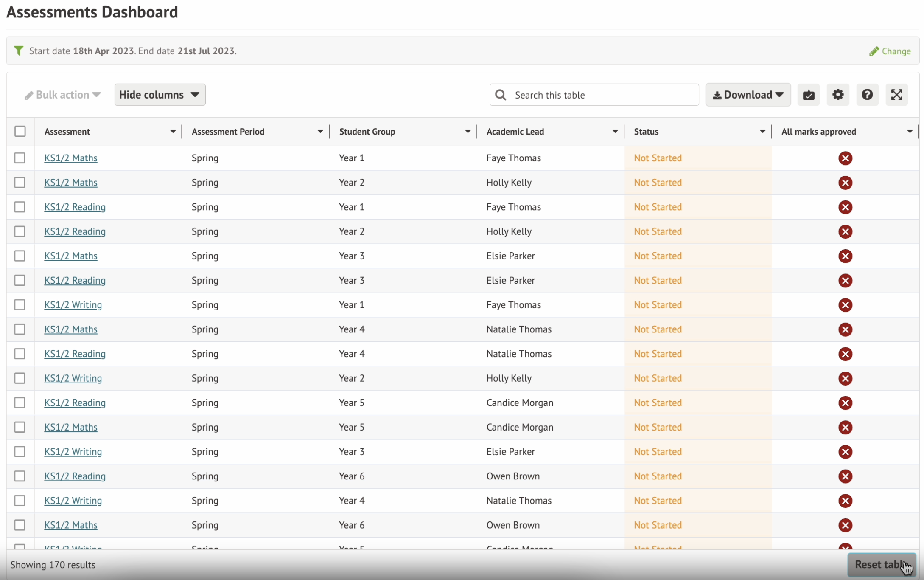Open Status column arrow
Image resolution: width=924 pixels, height=580 pixels.
point(762,132)
